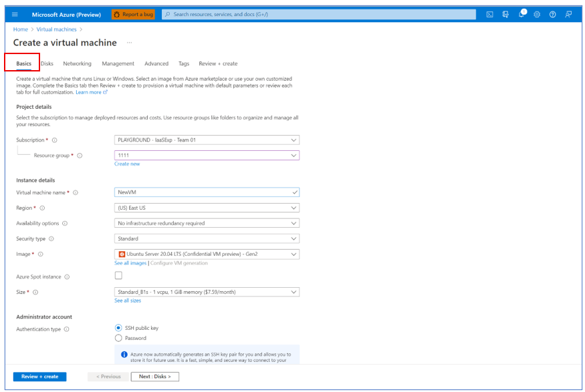
Task: Show info for Size field
Action: pos(35,292)
